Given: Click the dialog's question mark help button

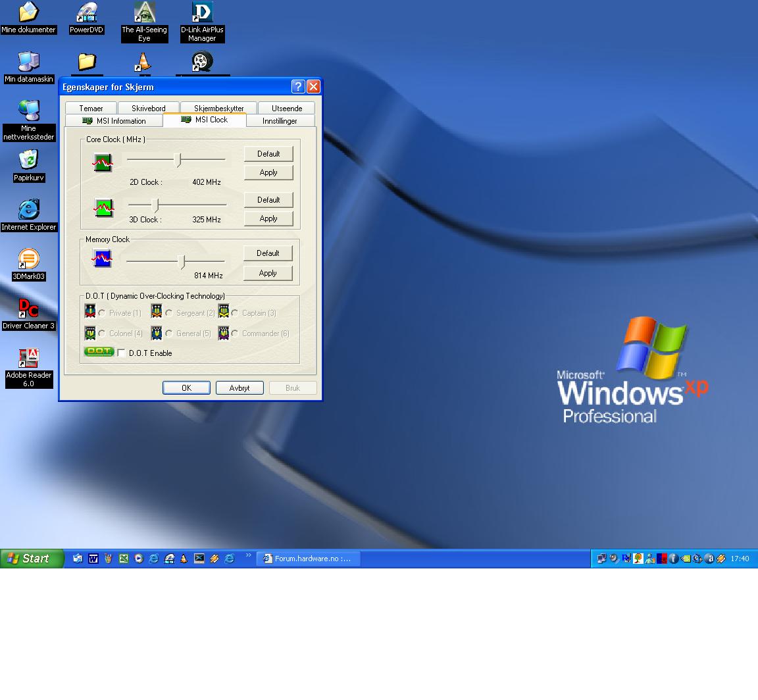Looking at the screenshot, I should pyautogui.click(x=298, y=87).
